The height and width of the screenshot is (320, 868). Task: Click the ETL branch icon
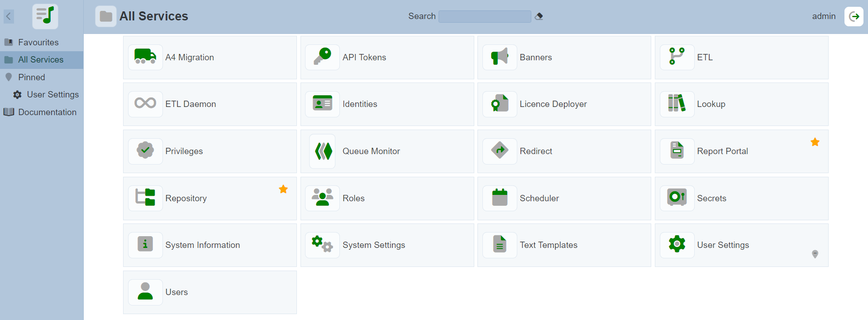coord(677,57)
